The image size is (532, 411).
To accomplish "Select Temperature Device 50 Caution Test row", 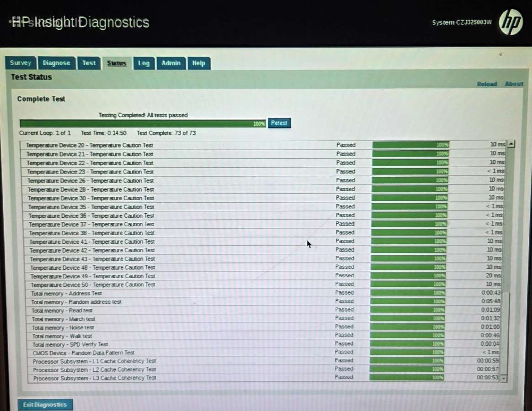I will tap(263, 285).
